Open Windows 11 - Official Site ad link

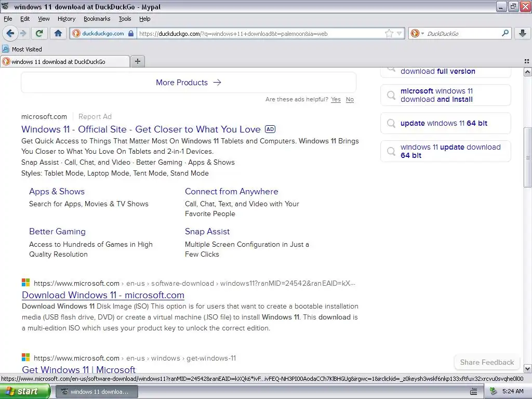pyautogui.click(x=141, y=129)
